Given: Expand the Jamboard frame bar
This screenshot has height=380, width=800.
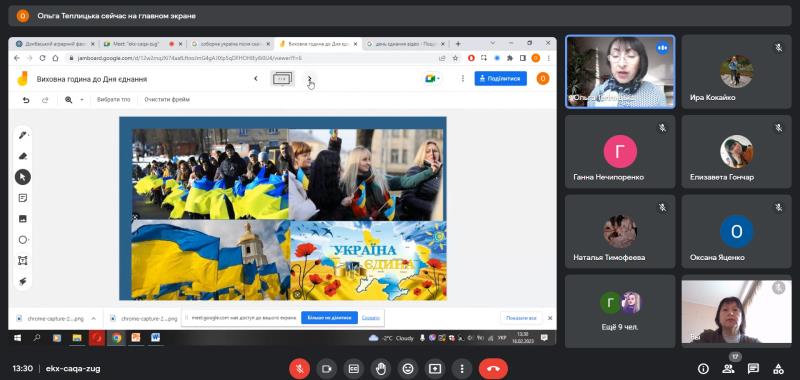Looking at the screenshot, I should click(283, 79).
